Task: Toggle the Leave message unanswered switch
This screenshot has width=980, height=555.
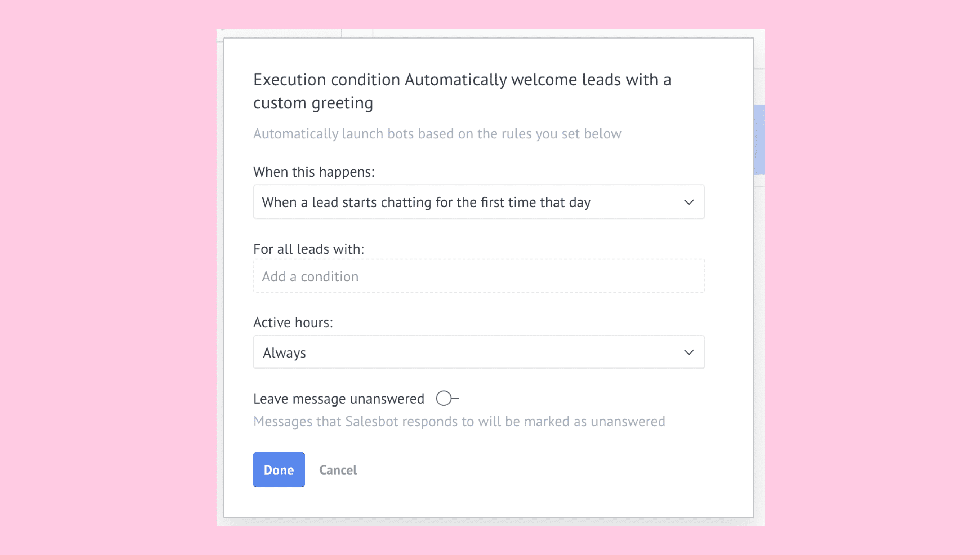Action: tap(447, 398)
